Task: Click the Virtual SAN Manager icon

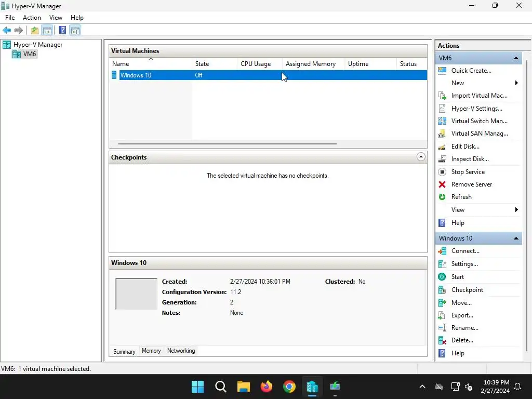Action: (x=442, y=134)
